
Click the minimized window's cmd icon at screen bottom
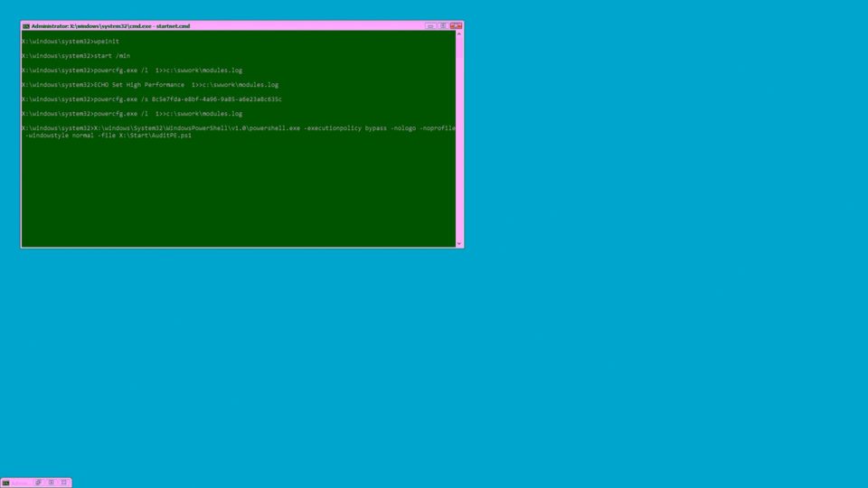point(5,483)
